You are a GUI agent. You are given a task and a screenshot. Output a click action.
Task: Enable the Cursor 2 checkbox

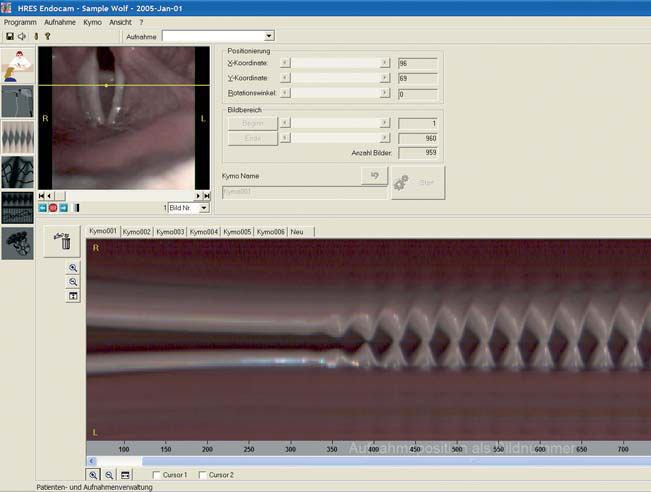(x=204, y=474)
